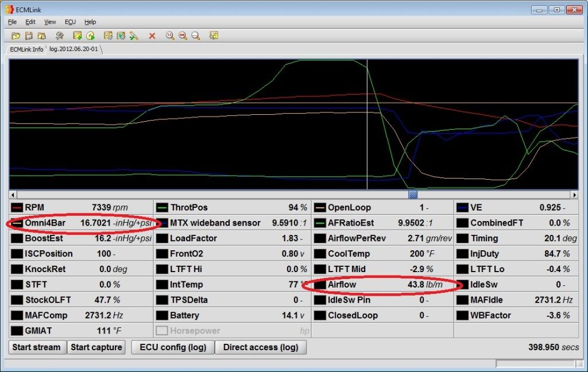588x372 pixels.
Task: Click the Airflow value 43.8 lb/m
Action: [x=425, y=285]
